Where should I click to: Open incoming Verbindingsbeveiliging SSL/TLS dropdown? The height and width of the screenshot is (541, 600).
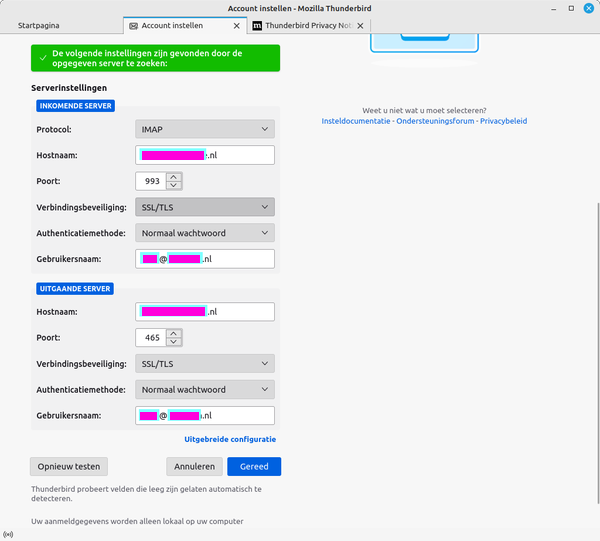point(204,207)
